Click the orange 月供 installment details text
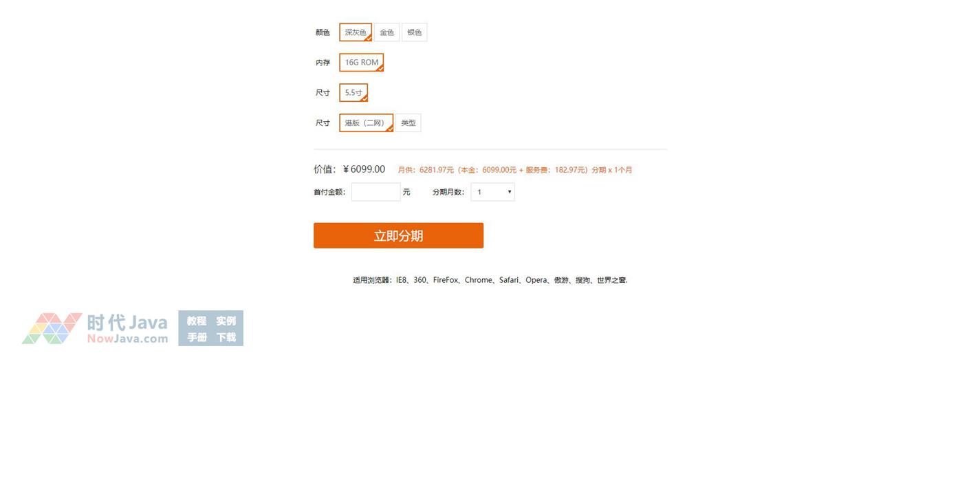Image resolution: width=980 pixels, height=494 pixels. click(515, 170)
